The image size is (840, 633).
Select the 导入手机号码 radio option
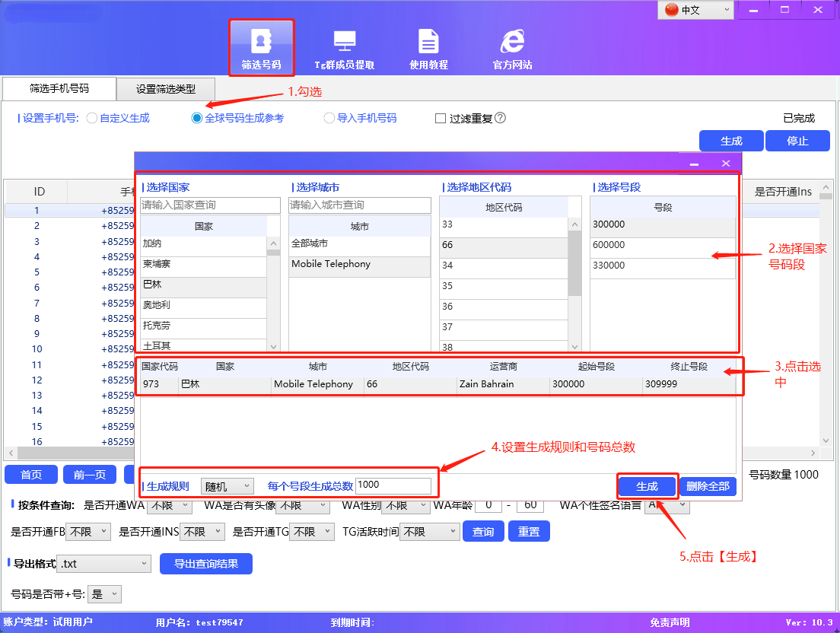[x=329, y=118]
